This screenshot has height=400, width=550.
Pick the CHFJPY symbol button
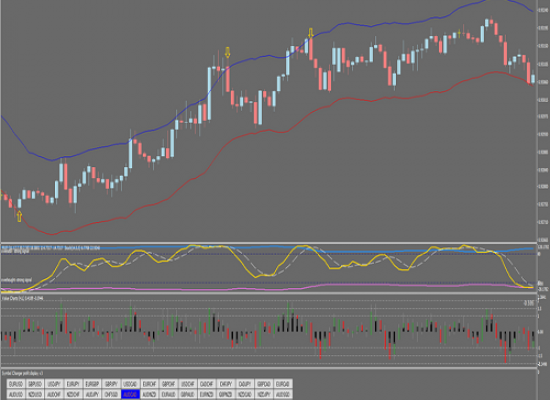(x=226, y=384)
